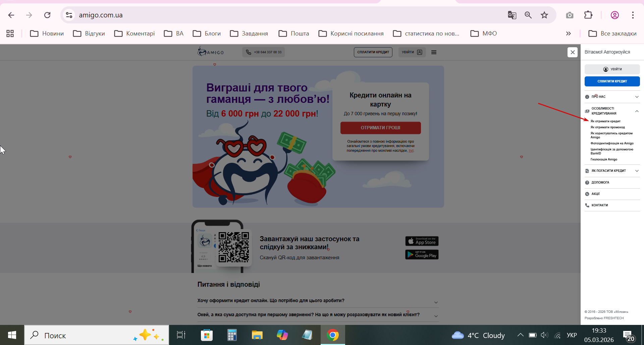Image resolution: width=644 pixels, height=345 pixels.
Task: Open Copilot from taskbar
Action: (282, 335)
